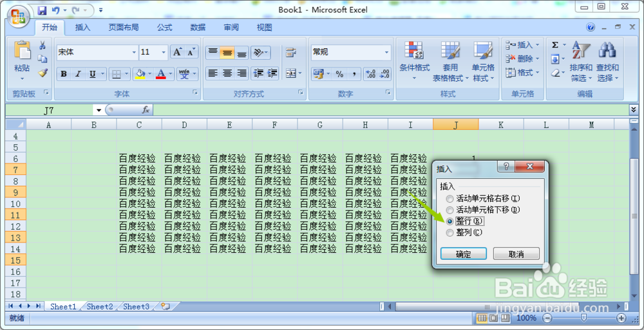Viewport: 644px width, 330px height.
Task: Apply percent style to cells
Action: 339,74
